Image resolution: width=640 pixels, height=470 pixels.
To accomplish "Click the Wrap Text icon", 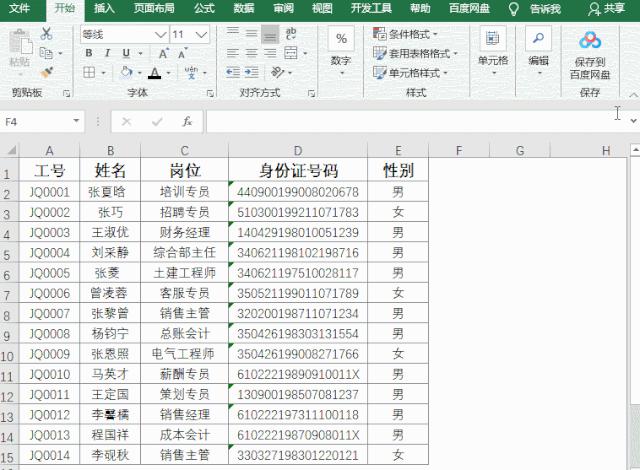I will 291,33.
